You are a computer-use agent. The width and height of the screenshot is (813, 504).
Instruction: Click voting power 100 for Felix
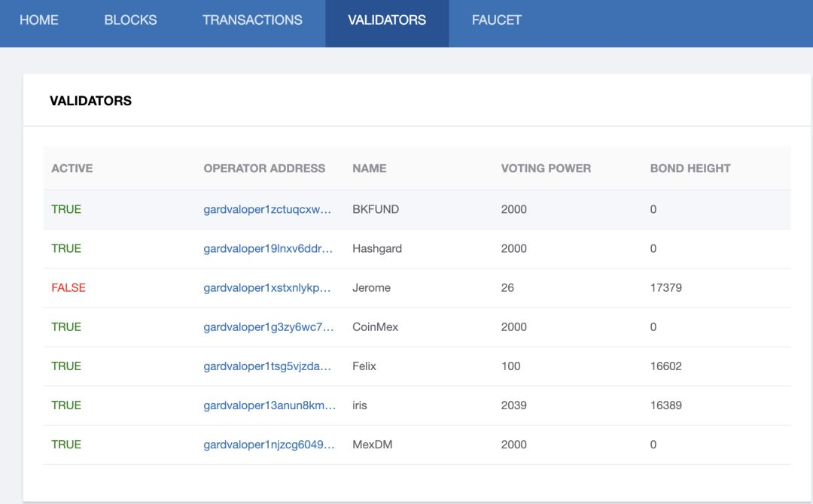pyautogui.click(x=510, y=366)
